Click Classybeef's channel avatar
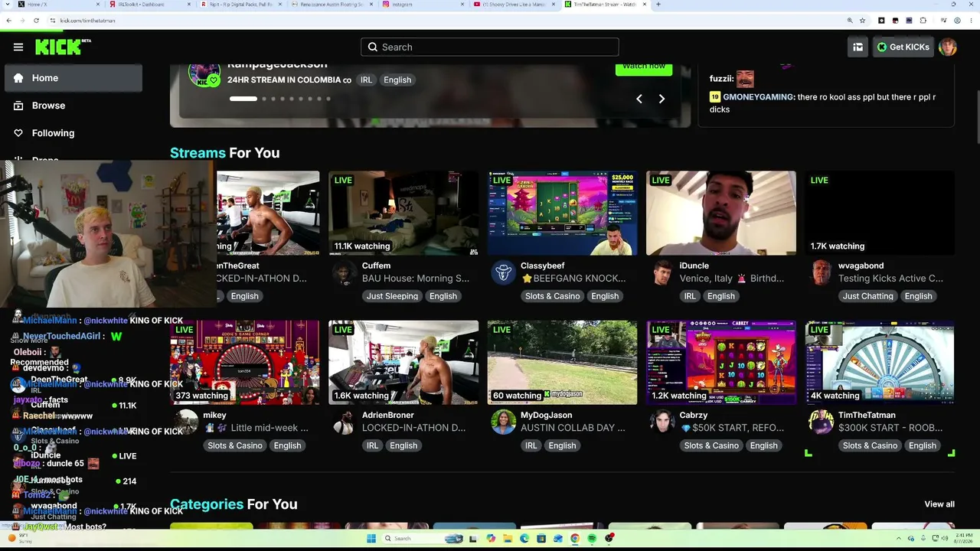The height and width of the screenshot is (551, 980). [503, 272]
